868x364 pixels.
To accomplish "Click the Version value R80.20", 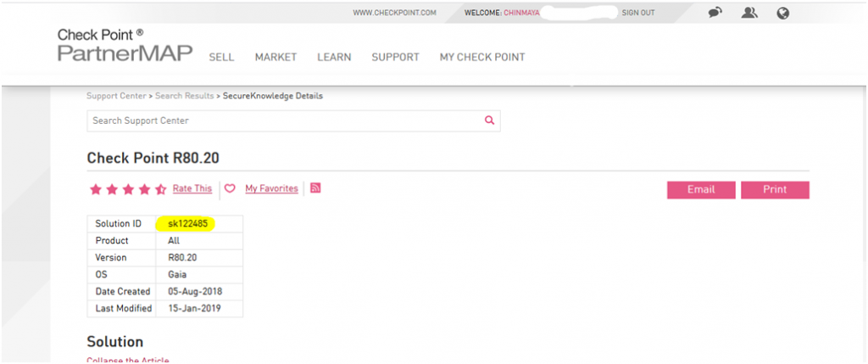I will click(182, 258).
